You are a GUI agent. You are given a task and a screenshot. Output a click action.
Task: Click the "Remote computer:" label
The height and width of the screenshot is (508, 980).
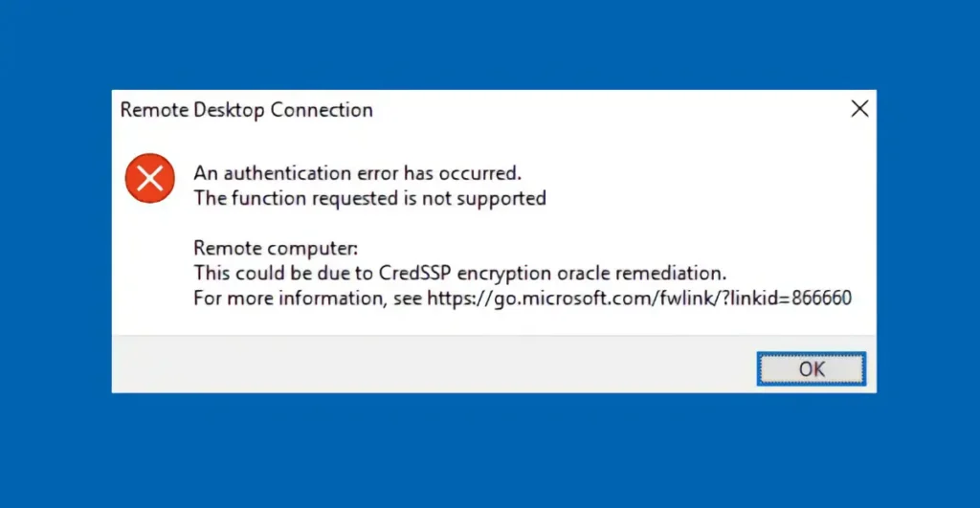(x=256, y=248)
